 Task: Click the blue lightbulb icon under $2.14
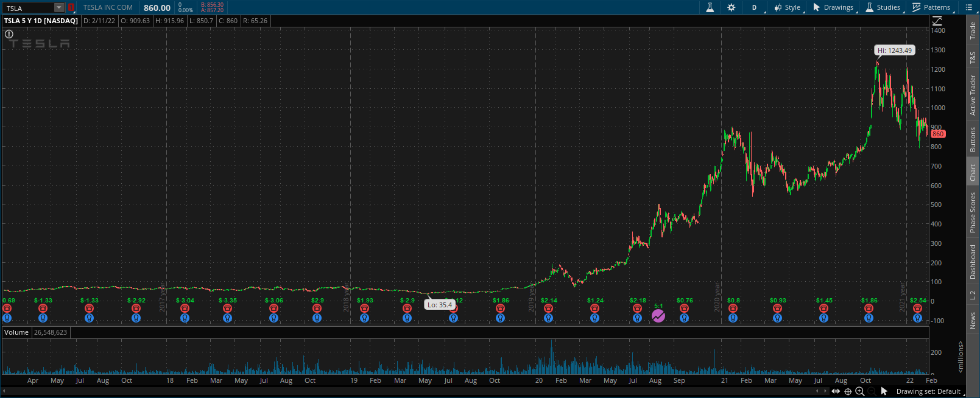tap(548, 318)
